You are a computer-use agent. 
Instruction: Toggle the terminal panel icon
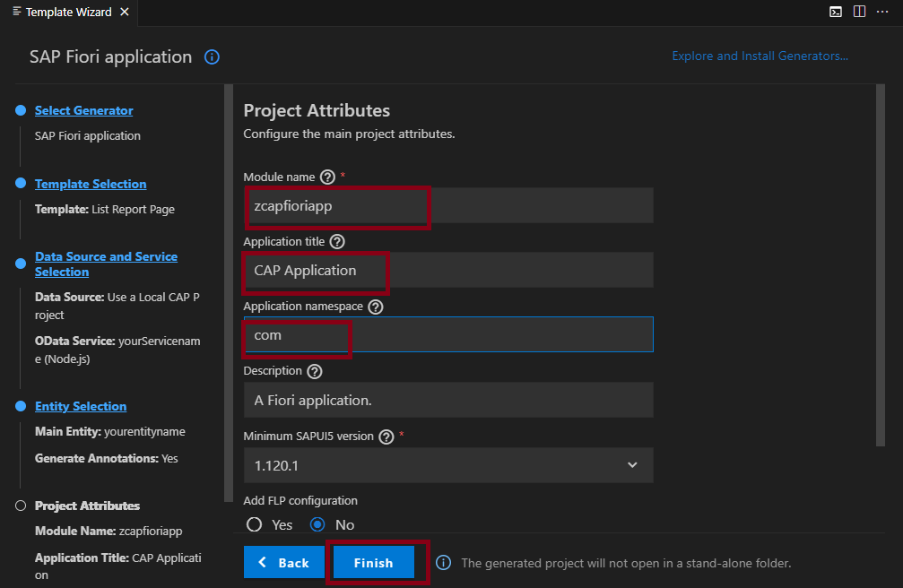point(836,12)
